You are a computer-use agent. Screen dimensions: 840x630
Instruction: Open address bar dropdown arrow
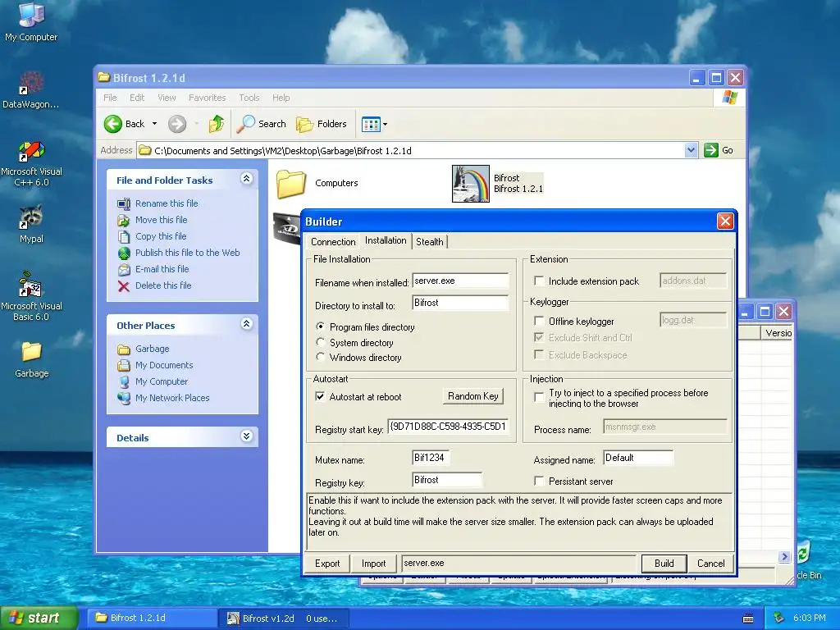pos(691,150)
